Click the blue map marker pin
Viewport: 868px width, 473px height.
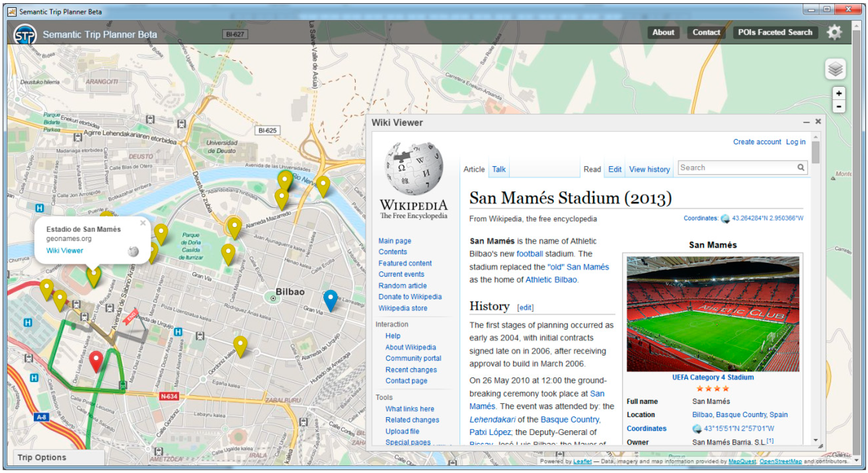click(x=330, y=298)
